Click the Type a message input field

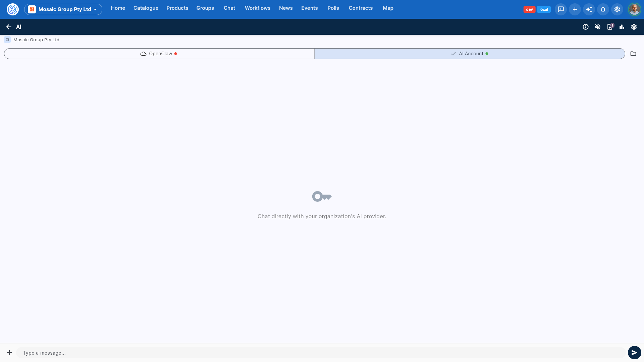click(321, 353)
